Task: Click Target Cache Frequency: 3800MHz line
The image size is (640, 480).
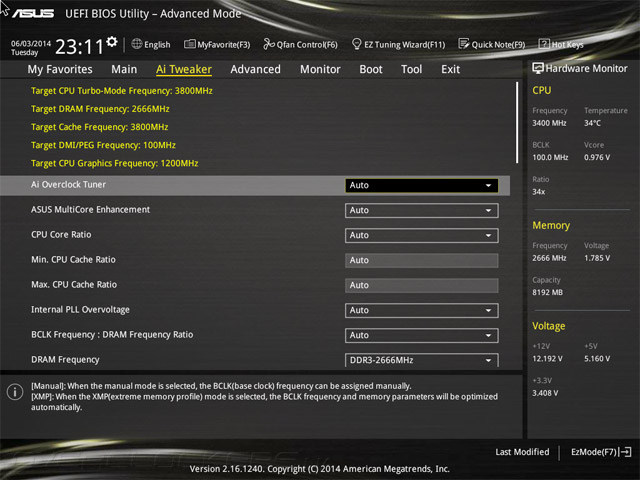Action: click(x=100, y=127)
